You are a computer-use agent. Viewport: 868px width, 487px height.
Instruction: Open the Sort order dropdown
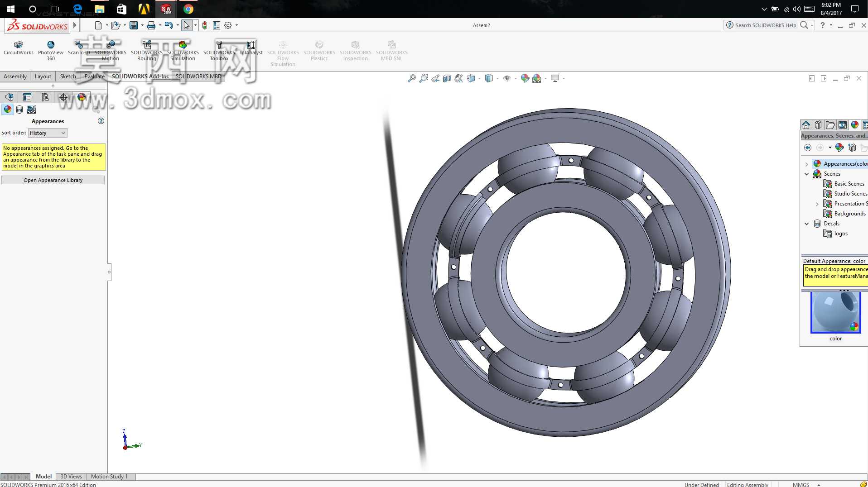[48, 133]
